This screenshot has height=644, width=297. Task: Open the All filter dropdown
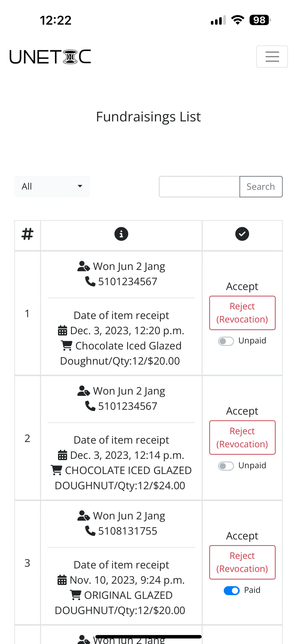coord(52,187)
